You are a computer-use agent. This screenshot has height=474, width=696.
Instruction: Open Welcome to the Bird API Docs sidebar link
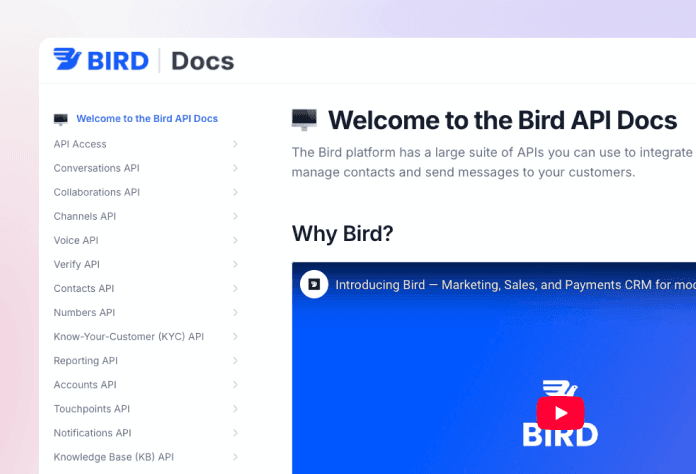[147, 119]
